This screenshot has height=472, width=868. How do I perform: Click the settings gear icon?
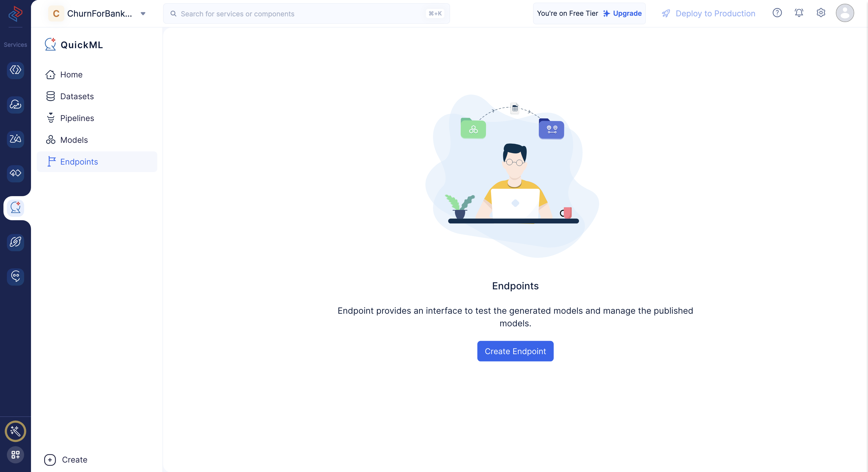[820, 13]
